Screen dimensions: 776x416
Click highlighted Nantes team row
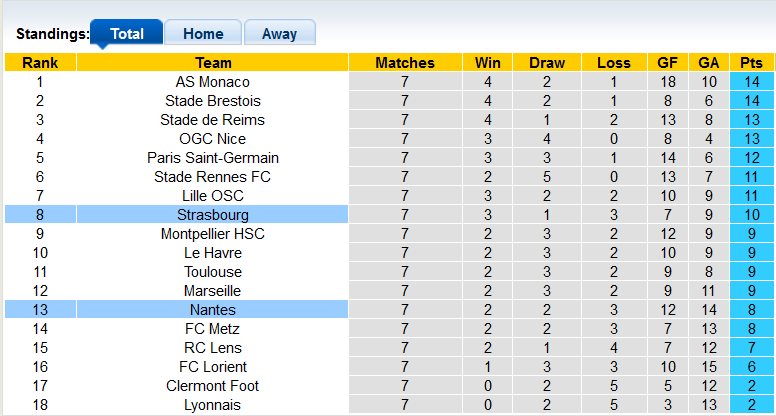tap(213, 310)
